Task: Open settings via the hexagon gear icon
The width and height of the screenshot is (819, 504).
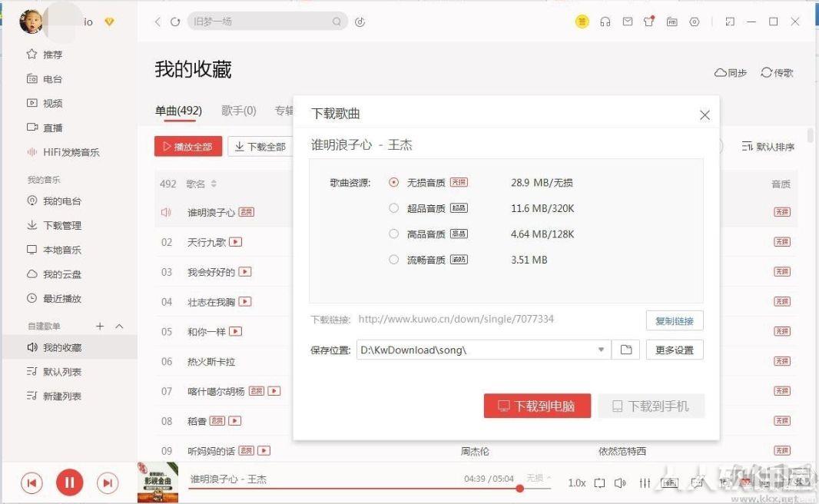Action: pos(695,22)
